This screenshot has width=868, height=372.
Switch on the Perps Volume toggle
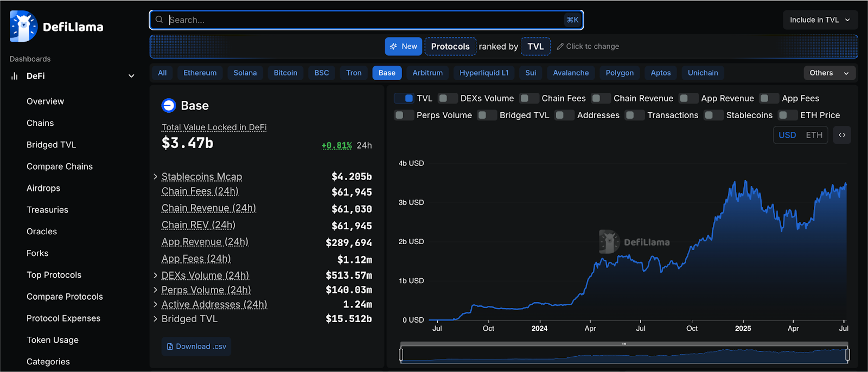coord(404,115)
